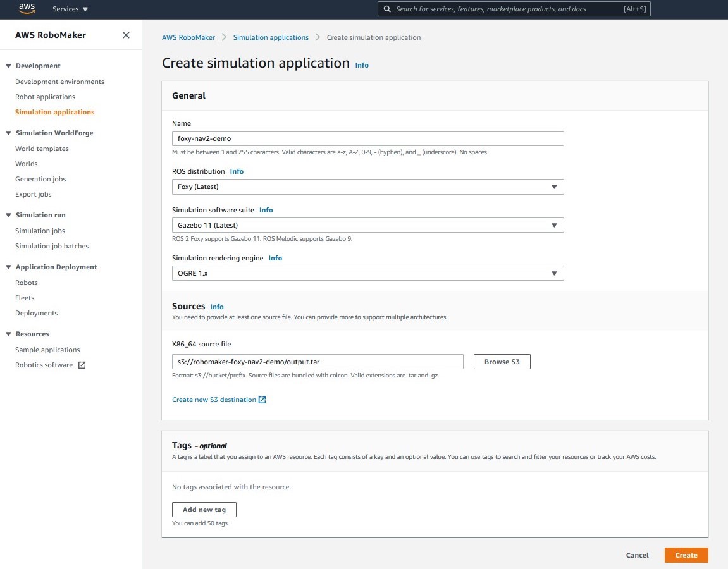
Task: Open external link icon beside Robotics software
Action: (x=82, y=365)
